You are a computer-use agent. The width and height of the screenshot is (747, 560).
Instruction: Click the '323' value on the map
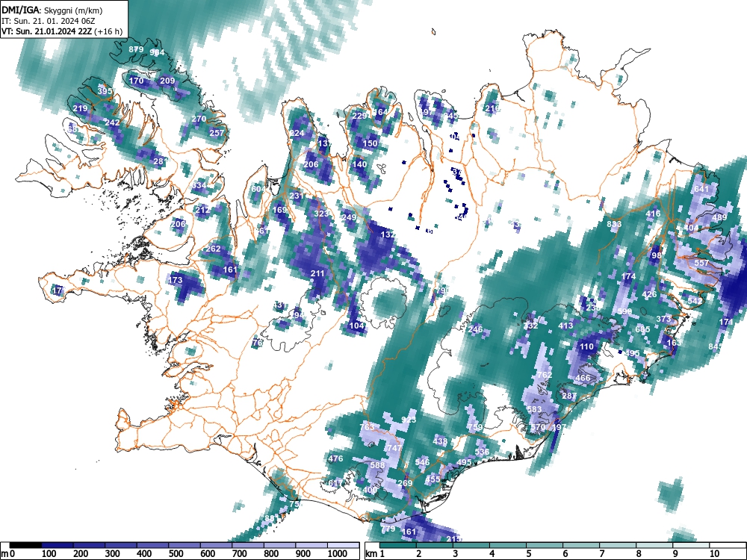(321, 214)
